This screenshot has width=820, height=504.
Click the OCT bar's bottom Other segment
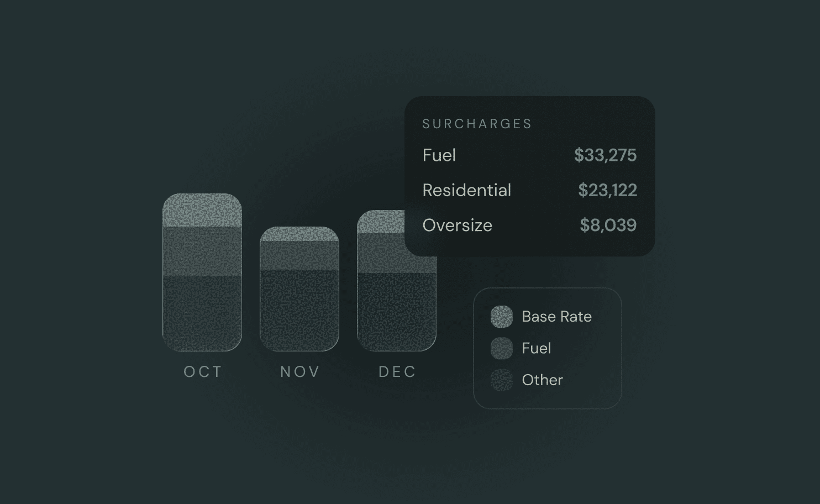click(202, 313)
